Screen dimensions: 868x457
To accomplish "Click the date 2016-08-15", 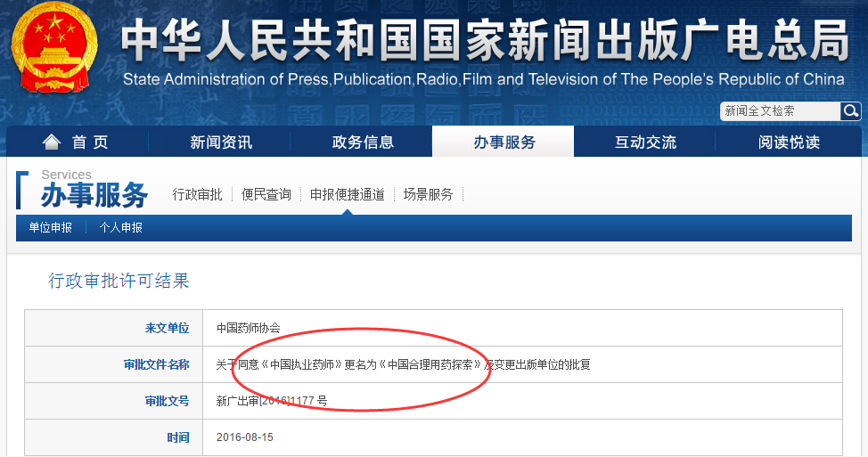I will [245, 437].
